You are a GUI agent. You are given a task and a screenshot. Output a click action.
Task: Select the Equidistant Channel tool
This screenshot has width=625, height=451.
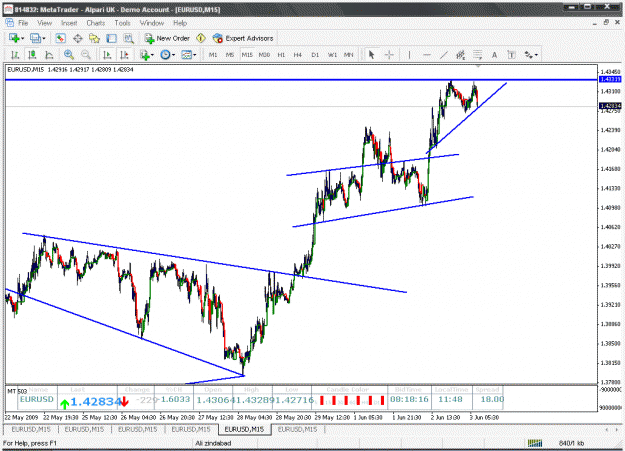[460, 55]
